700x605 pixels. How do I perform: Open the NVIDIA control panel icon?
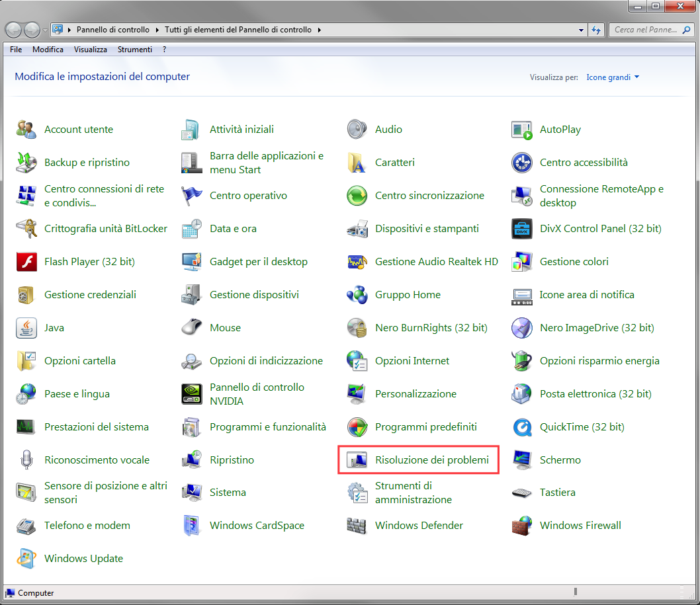(x=191, y=393)
